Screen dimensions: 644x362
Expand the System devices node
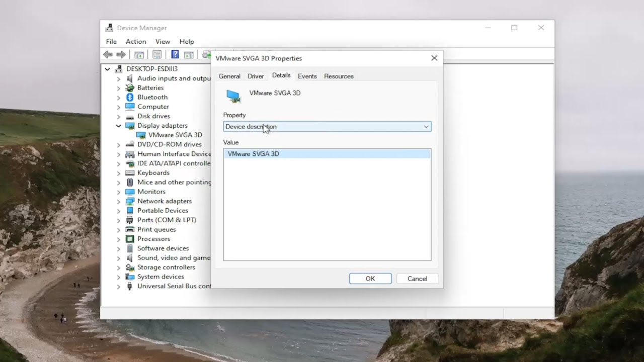(x=118, y=277)
